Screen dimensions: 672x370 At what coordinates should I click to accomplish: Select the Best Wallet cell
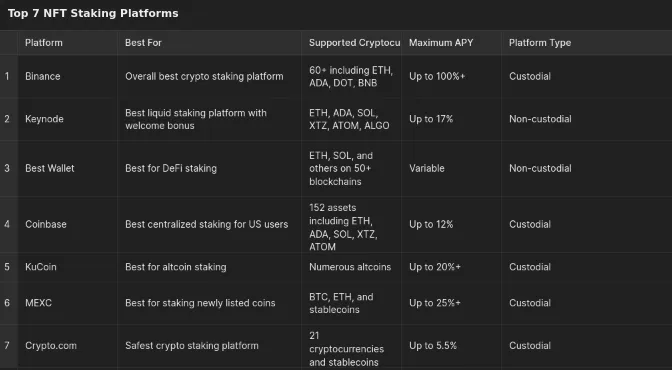point(67,168)
